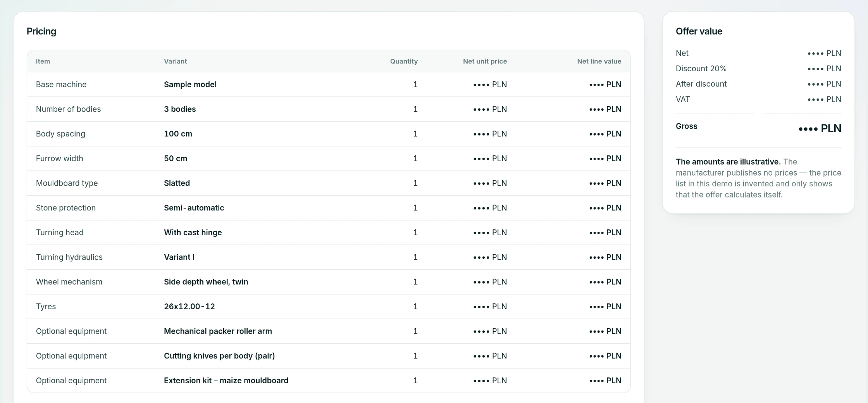This screenshot has height=403, width=868.
Task: Select the "3 bodies" variant text
Action: [180, 109]
